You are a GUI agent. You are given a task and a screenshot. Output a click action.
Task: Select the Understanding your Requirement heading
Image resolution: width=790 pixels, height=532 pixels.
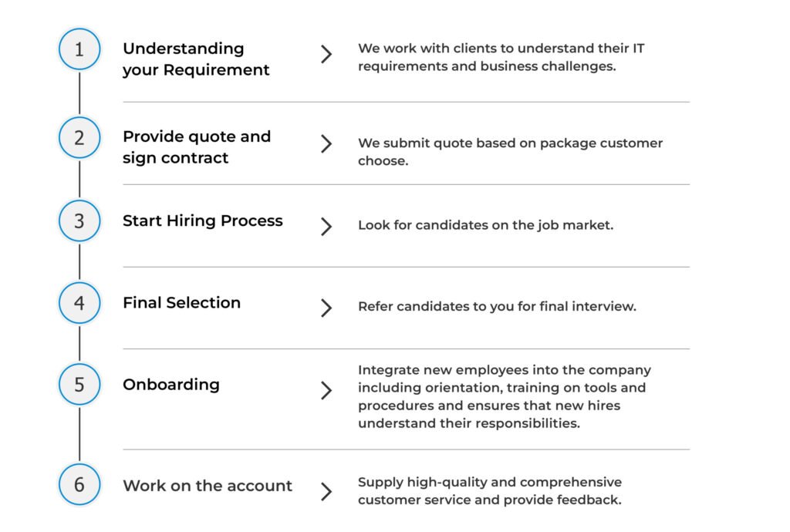point(196,59)
